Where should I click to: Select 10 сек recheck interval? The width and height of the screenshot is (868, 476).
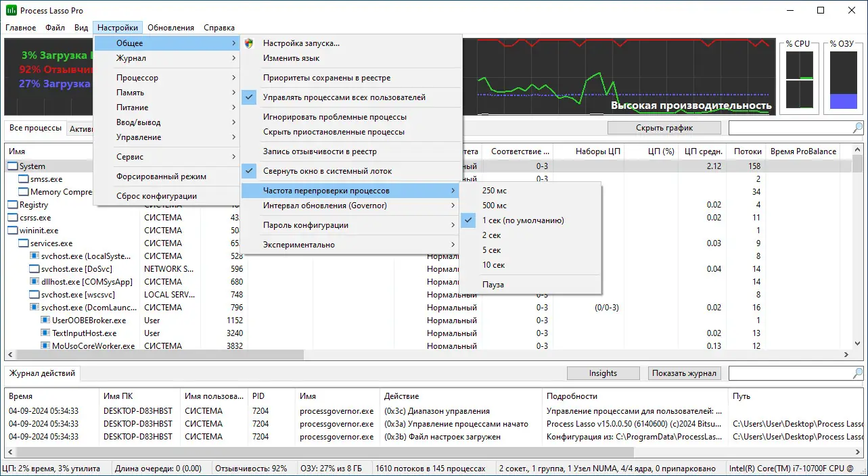coord(530,265)
